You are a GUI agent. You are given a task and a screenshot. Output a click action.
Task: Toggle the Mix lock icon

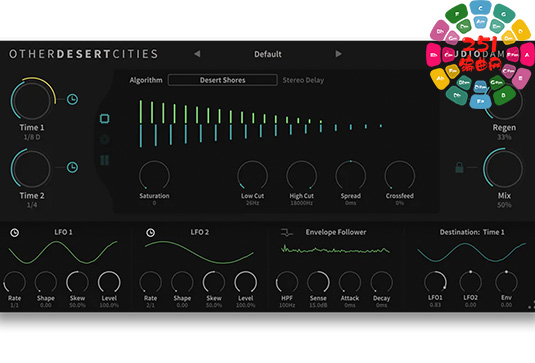(x=460, y=168)
